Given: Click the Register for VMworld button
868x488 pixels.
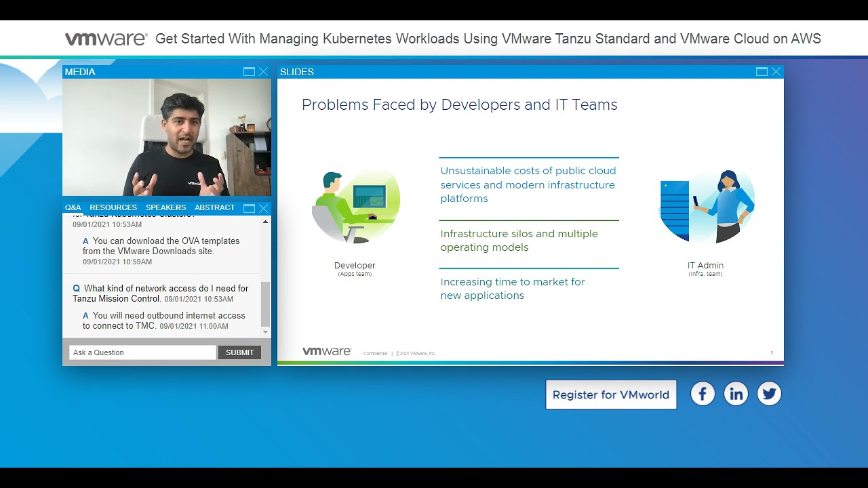Looking at the screenshot, I should tap(611, 394).
